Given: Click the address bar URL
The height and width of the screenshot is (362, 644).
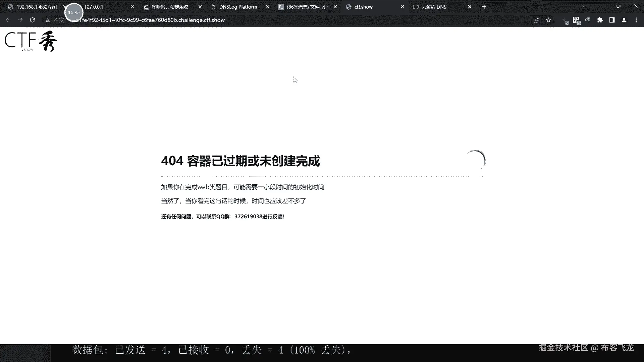Looking at the screenshot, I should click(x=151, y=20).
